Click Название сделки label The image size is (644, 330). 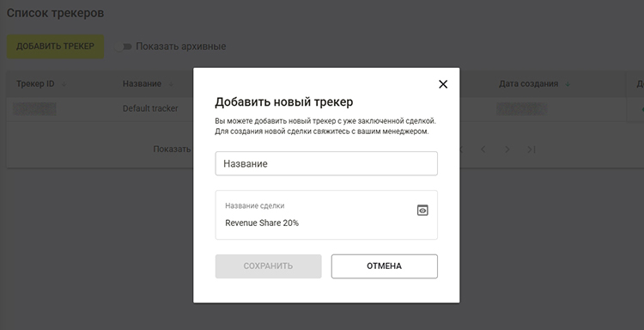[x=255, y=206]
